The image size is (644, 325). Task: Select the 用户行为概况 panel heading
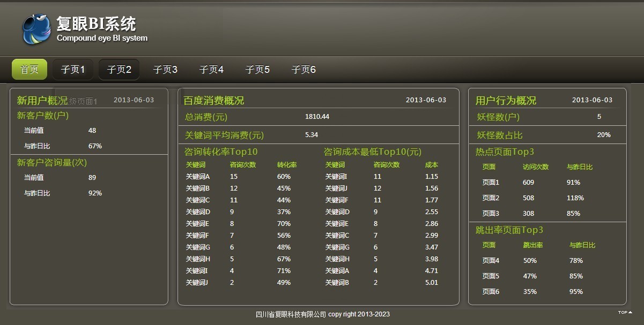click(506, 101)
